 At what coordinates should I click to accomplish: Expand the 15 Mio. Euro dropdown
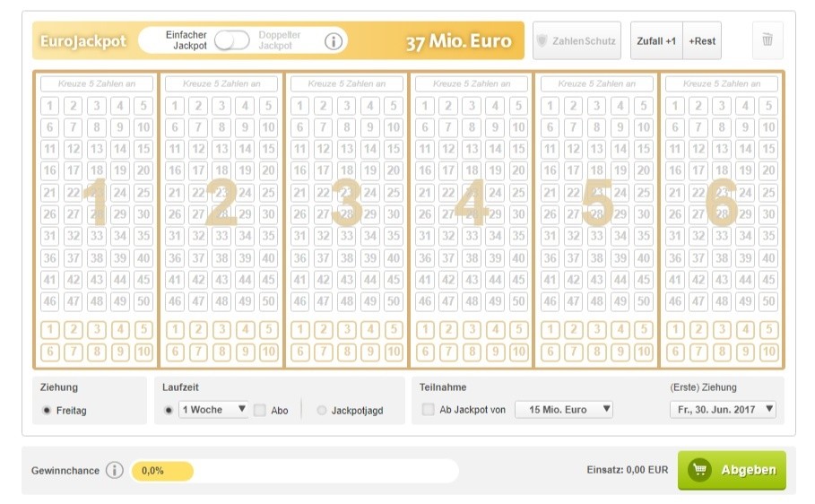pyautogui.click(x=564, y=409)
